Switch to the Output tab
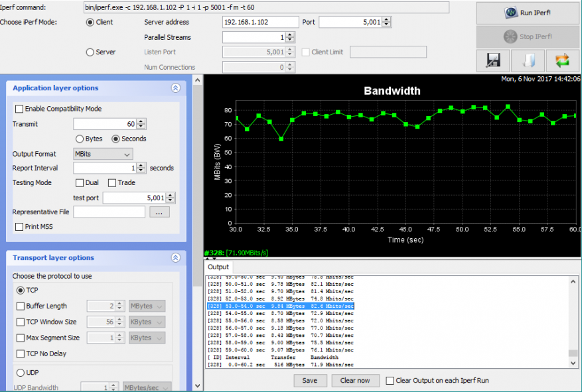Image resolution: width=582 pixels, height=392 pixels. click(x=218, y=267)
